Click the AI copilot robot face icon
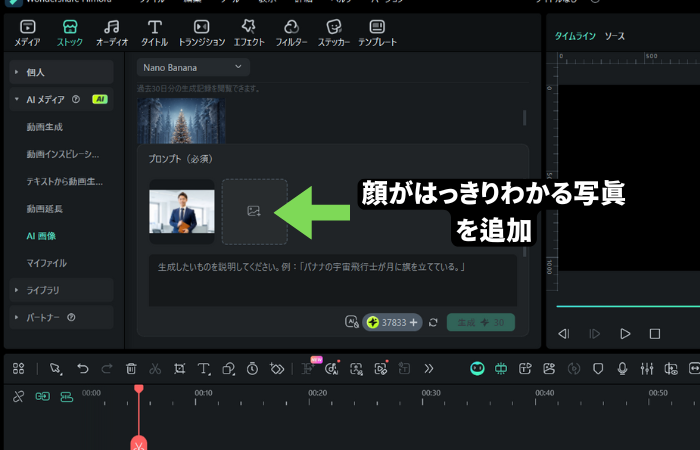The width and height of the screenshot is (700, 450). click(477, 368)
